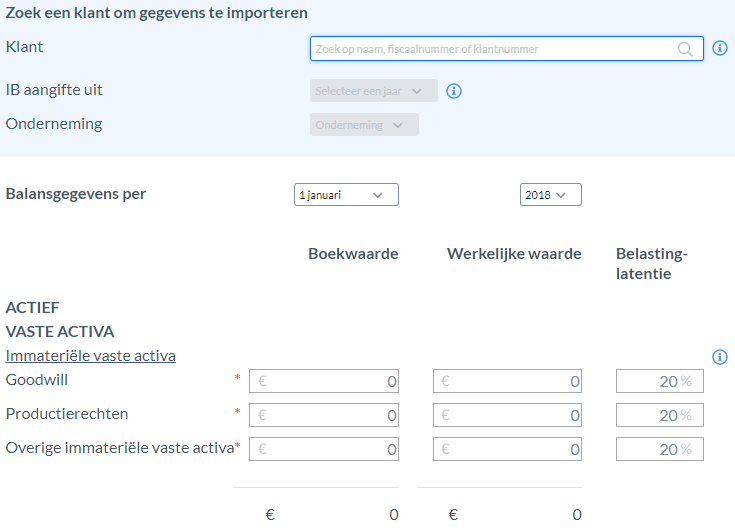Select Productierechten Werkelijke waarde field
This screenshot has width=735, height=532.
coord(507,415)
